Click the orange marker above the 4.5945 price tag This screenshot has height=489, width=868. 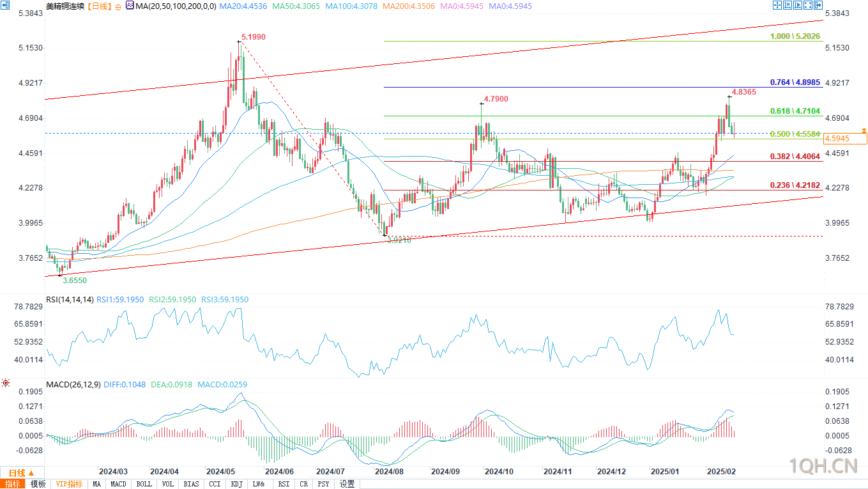click(x=864, y=130)
